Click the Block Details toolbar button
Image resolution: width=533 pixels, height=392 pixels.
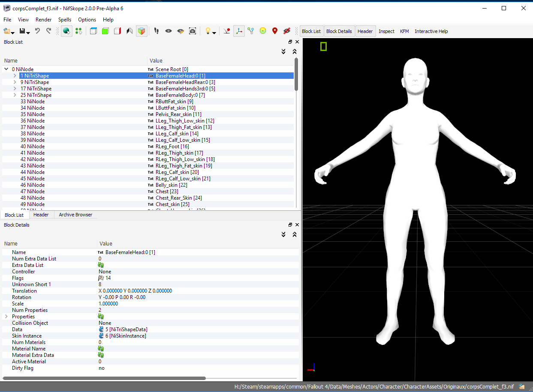pos(339,31)
